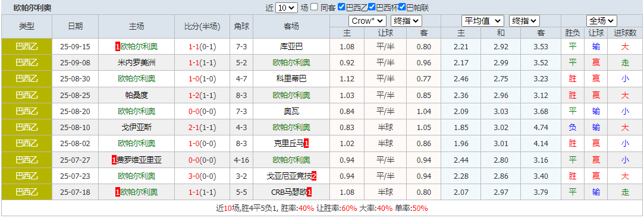
Task: Click the 比分(半场) column header
Action: pos(202,26)
